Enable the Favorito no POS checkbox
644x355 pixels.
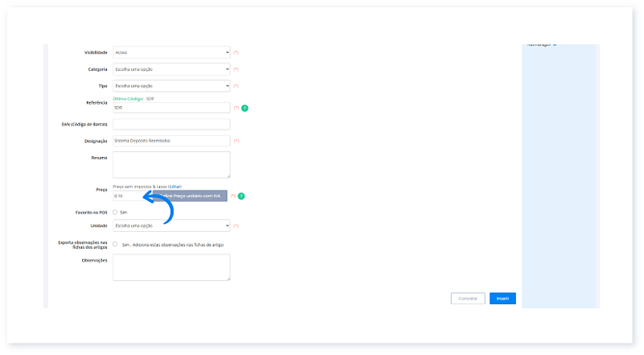[115, 213]
